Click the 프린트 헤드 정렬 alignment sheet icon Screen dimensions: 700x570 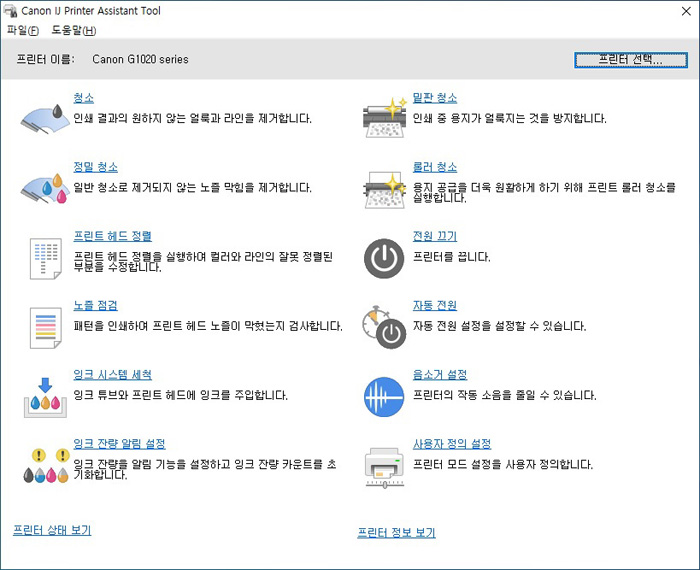click(x=46, y=258)
